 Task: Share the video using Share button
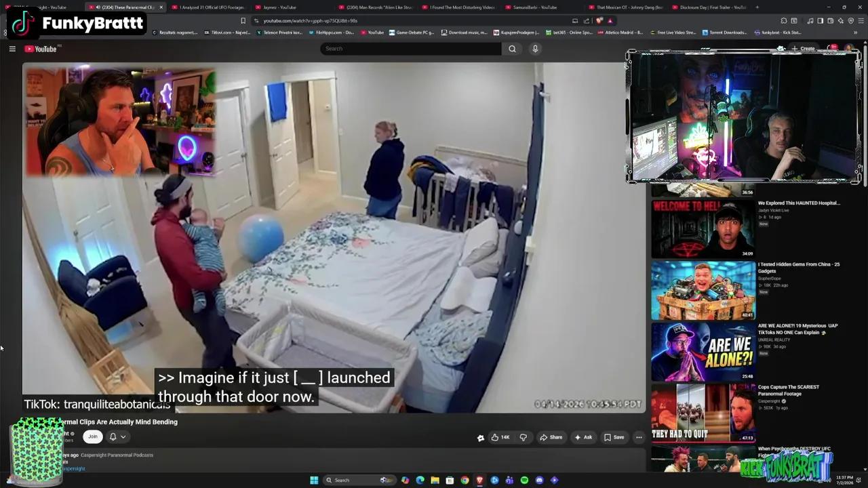point(551,437)
